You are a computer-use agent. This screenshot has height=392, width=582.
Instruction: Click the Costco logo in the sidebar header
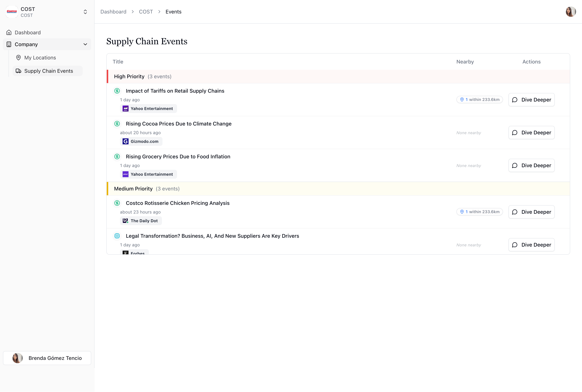12,12
